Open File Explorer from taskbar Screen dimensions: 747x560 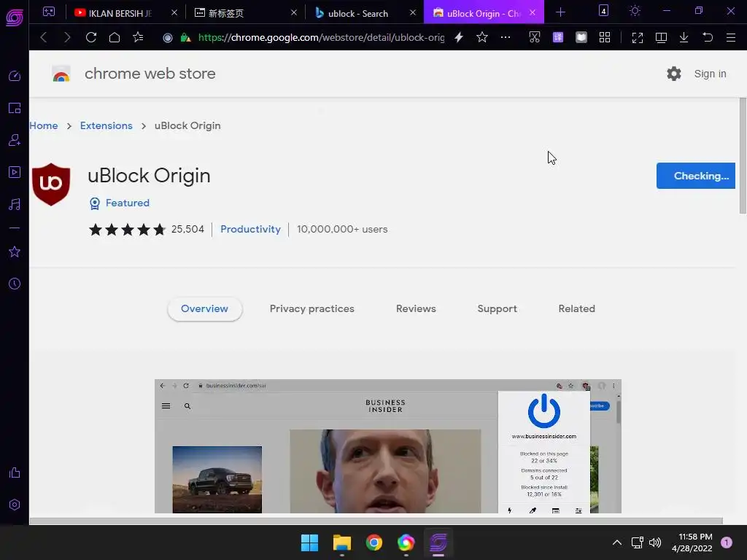tap(342, 542)
